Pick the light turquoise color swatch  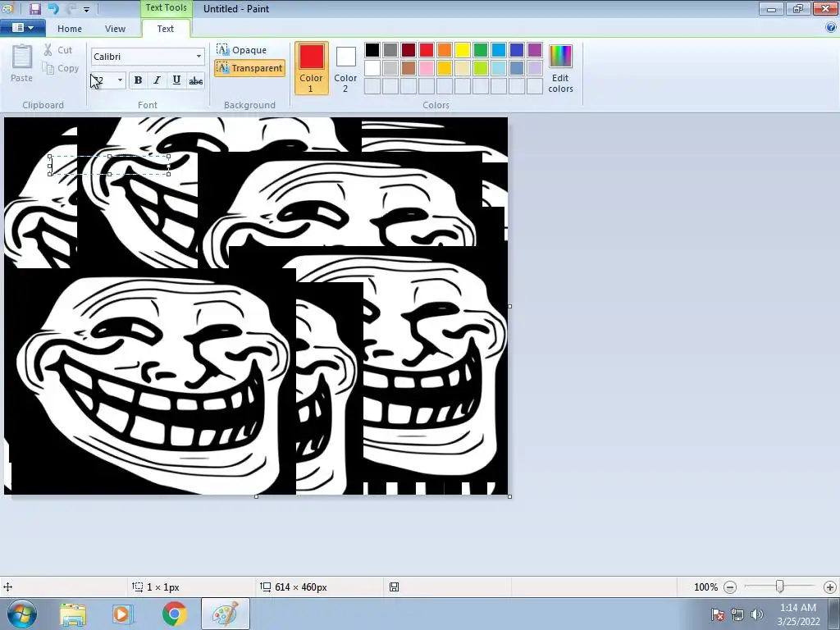tap(499, 68)
